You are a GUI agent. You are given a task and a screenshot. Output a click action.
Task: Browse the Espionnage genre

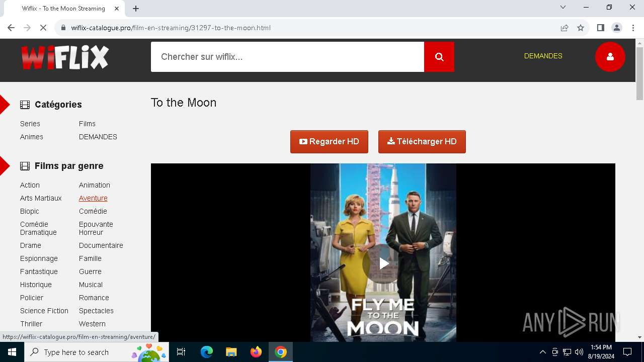[x=39, y=258]
